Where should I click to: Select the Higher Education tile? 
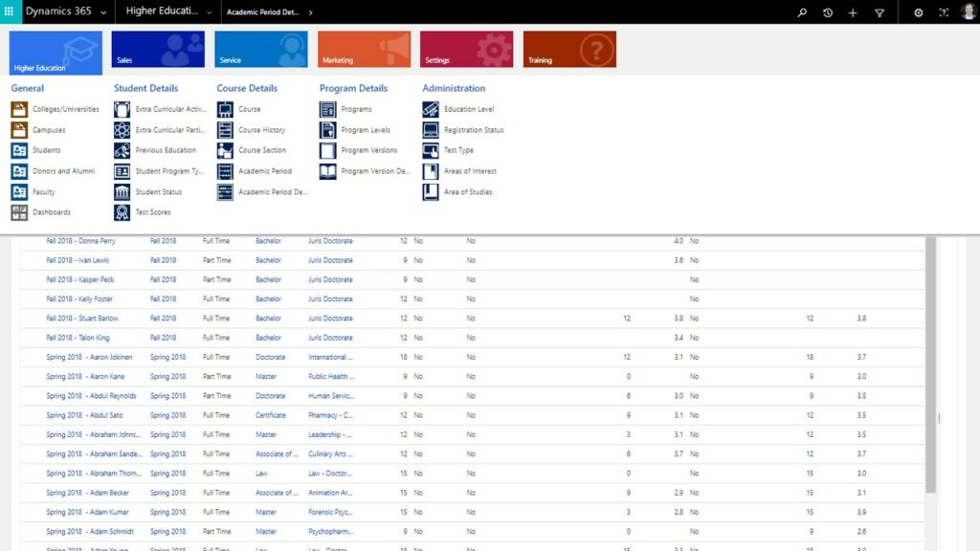pos(56,53)
